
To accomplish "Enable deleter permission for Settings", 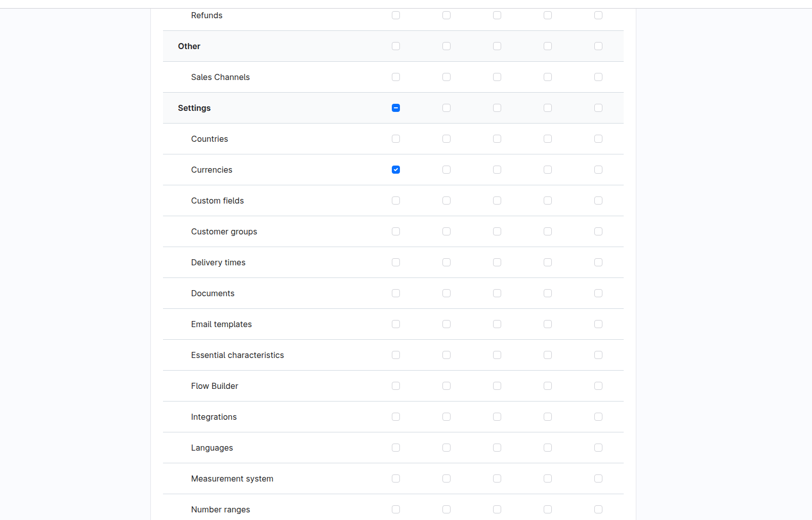I will (x=548, y=108).
